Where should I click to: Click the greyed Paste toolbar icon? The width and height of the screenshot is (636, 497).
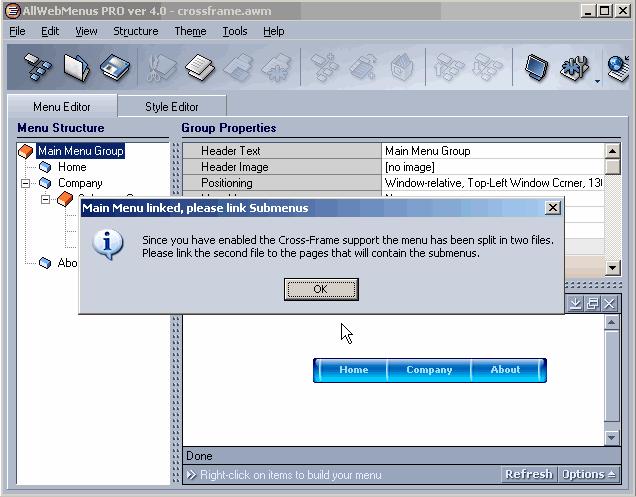pos(238,67)
